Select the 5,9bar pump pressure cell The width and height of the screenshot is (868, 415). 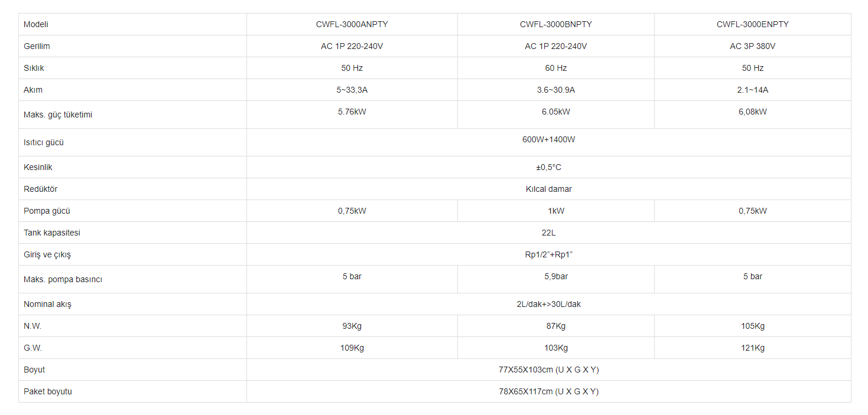click(555, 276)
